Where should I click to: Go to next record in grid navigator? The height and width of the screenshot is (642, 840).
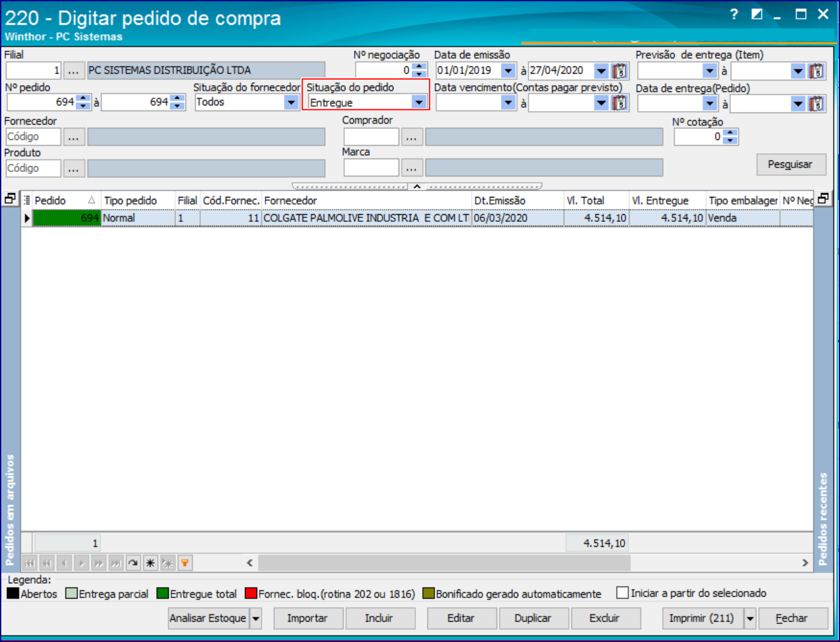tap(81, 563)
